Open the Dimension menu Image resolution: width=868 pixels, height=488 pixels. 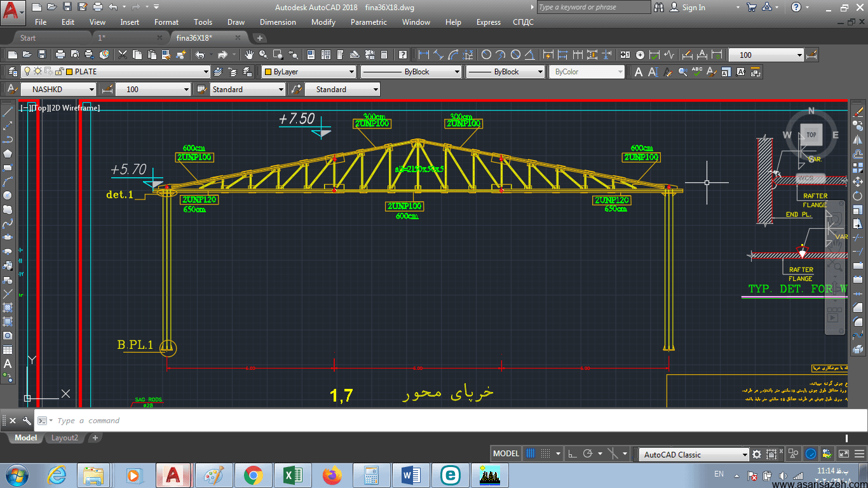click(278, 22)
